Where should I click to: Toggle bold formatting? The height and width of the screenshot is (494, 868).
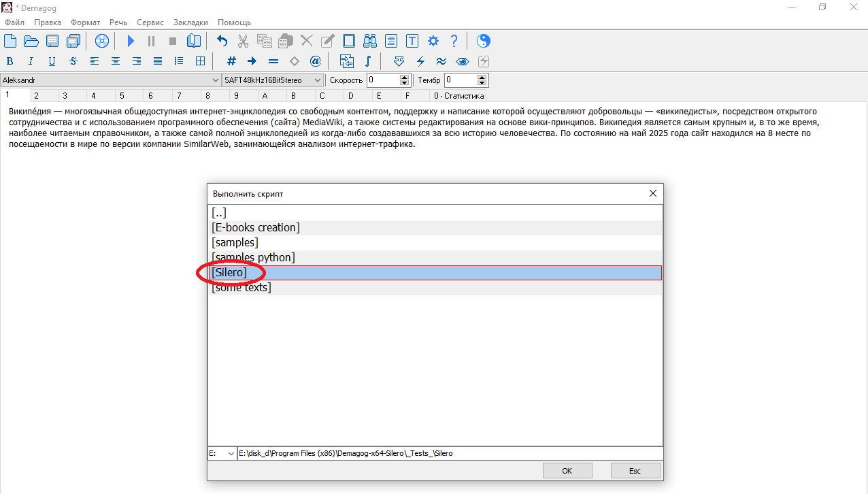[10, 61]
